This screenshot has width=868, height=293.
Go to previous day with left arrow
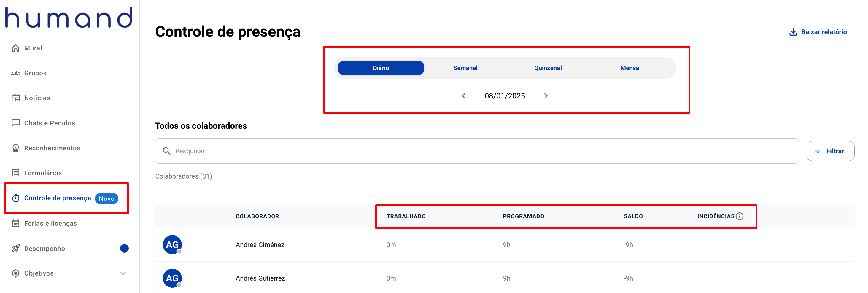coord(464,96)
